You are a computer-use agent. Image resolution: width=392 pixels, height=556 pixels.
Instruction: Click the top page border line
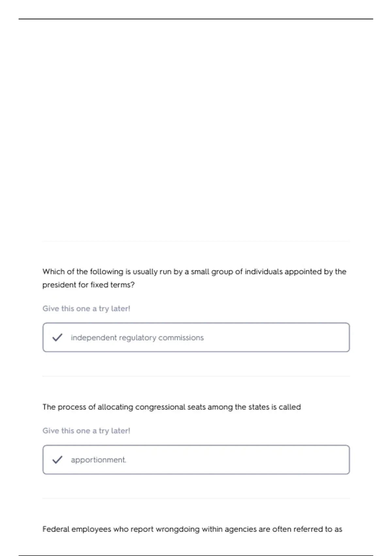click(196, 19)
